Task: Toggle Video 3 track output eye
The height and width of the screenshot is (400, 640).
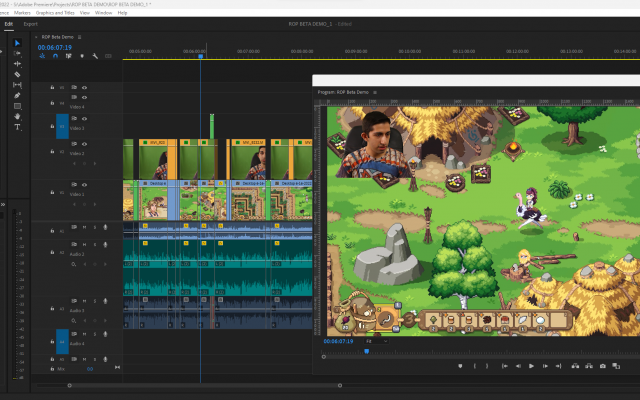Action: click(84, 119)
